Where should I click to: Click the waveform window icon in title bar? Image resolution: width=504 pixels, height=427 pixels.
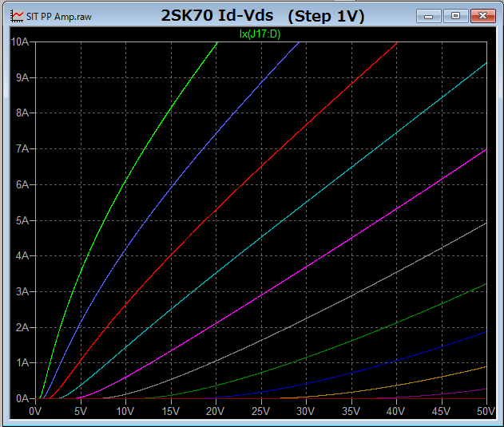17,16
